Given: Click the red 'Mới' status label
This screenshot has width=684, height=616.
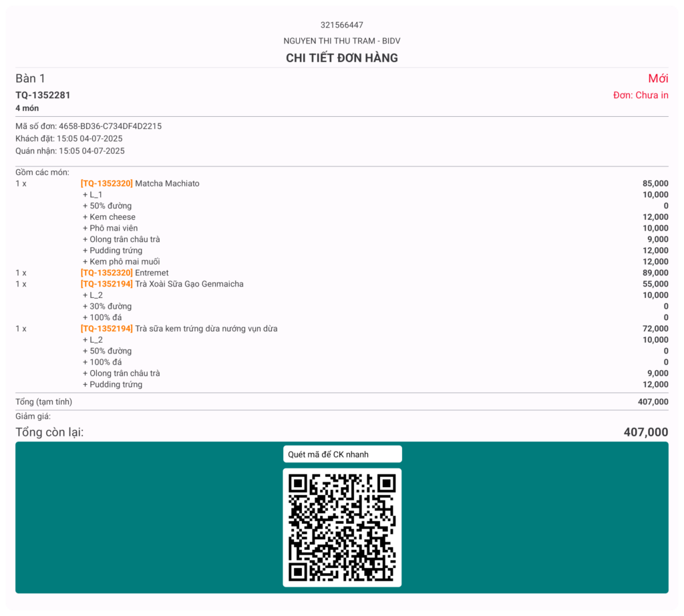Looking at the screenshot, I should [658, 79].
